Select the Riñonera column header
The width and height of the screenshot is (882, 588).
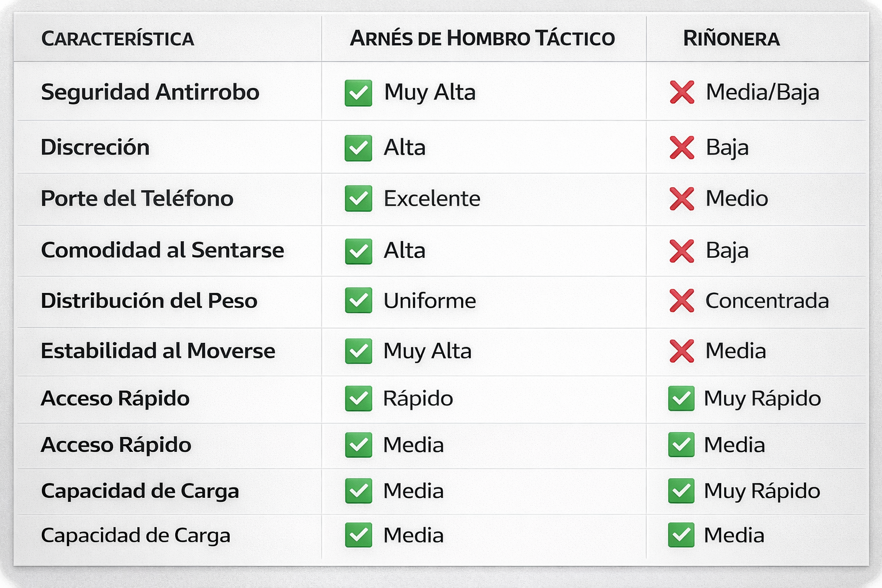(731, 38)
